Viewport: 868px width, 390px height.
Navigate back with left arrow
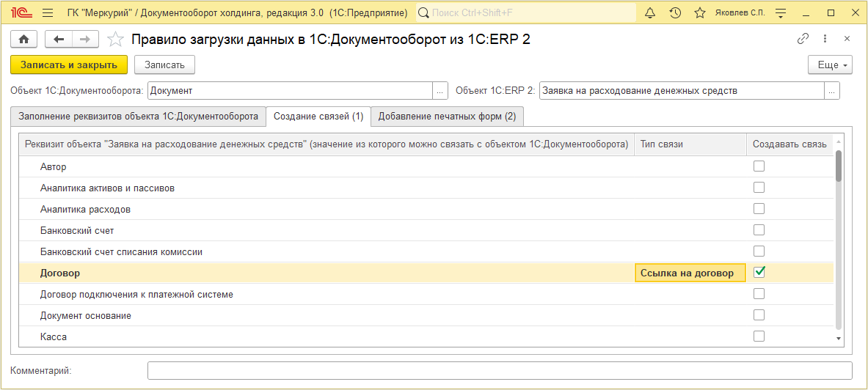click(59, 39)
